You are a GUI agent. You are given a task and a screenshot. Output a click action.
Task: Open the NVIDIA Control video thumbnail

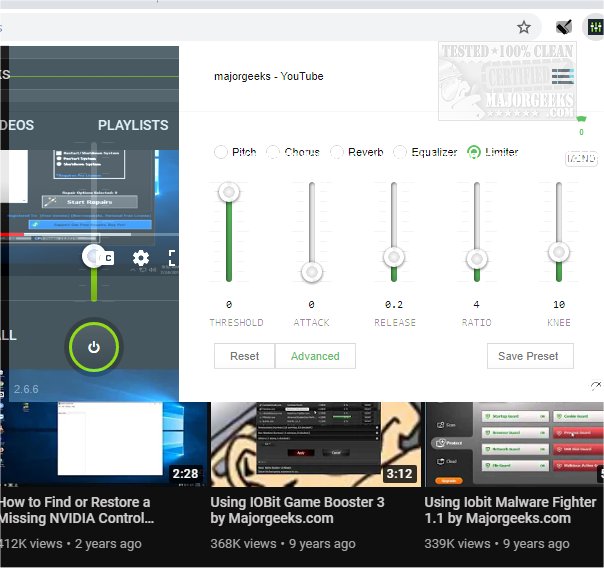102,444
